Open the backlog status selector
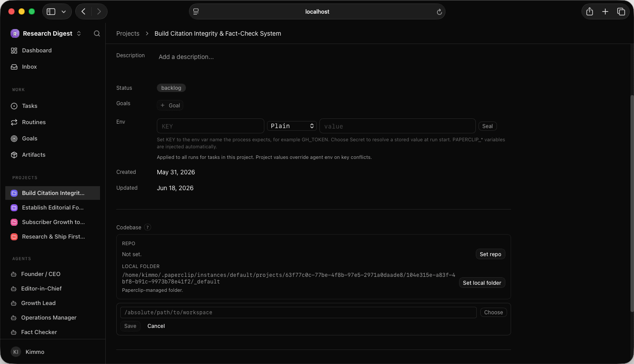 171,88
